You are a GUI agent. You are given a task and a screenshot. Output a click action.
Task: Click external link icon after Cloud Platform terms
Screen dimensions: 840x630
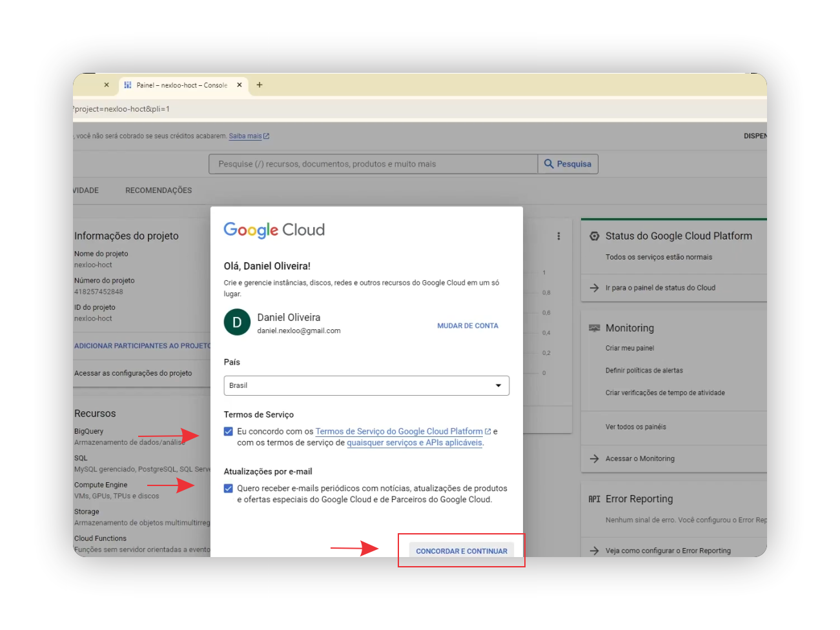[x=487, y=431]
